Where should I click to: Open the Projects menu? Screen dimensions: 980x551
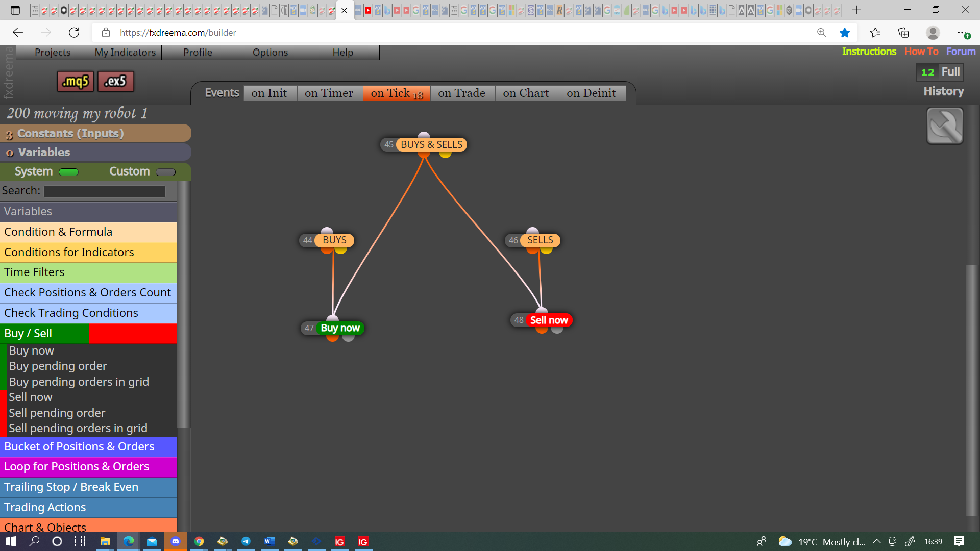coord(53,52)
